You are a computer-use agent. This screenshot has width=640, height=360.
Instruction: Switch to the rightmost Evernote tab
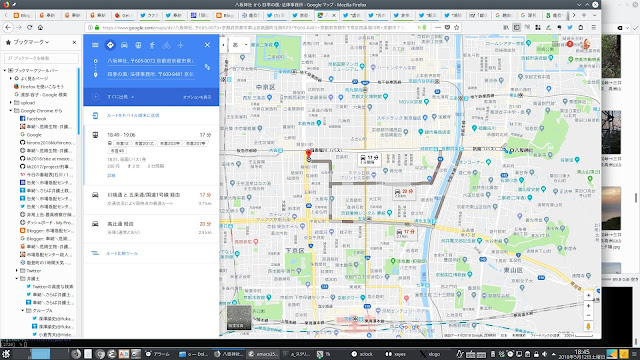point(554,15)
